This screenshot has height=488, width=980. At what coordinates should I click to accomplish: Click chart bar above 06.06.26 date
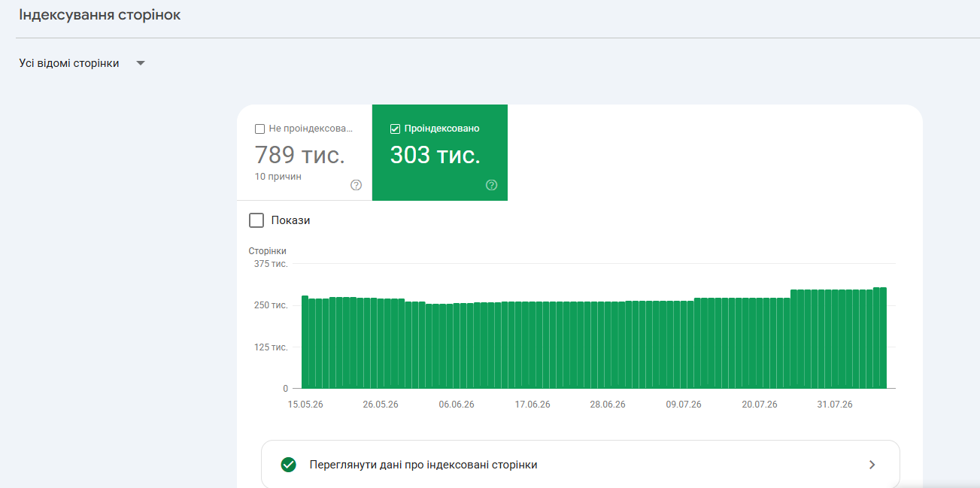[457, 346]
